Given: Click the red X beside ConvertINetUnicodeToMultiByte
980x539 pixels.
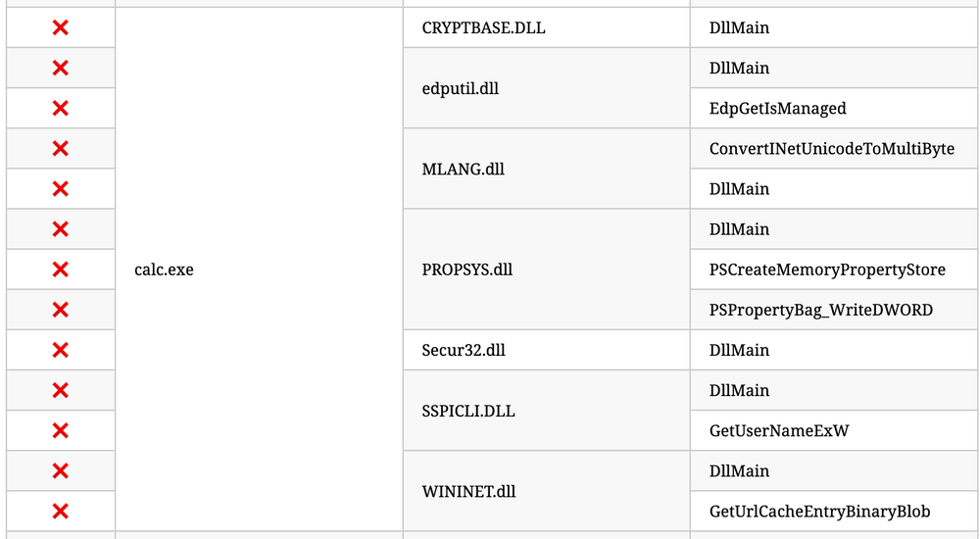Looking at the screenshot, I should 60,148.
